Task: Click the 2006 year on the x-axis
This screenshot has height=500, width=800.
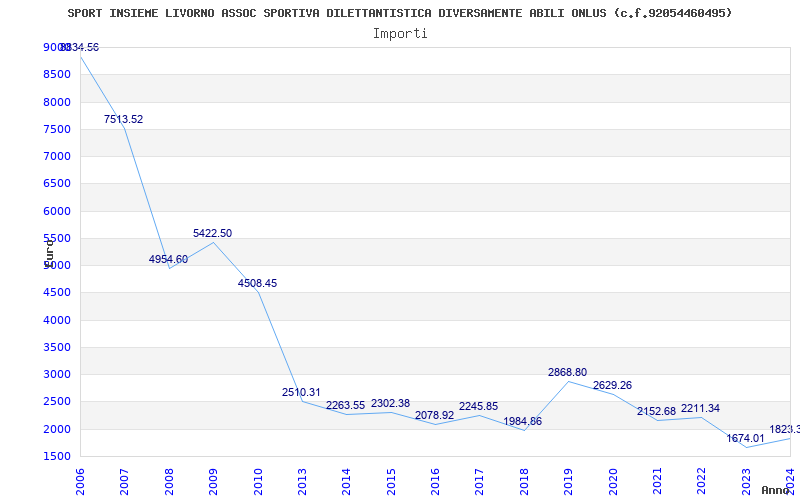Action: click(81, 480)
